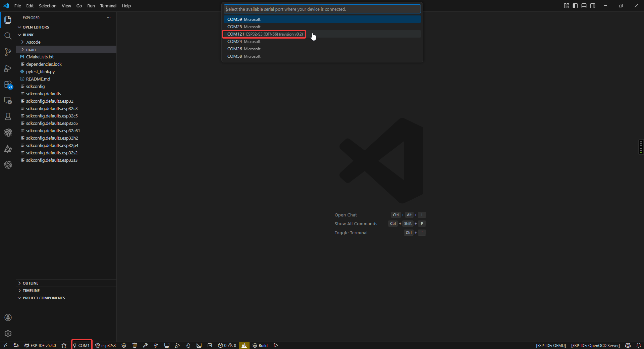Click the Copilot status icon
Viewport: 644px width, 349px height.
pyautogui.click(x=628, y=345)
